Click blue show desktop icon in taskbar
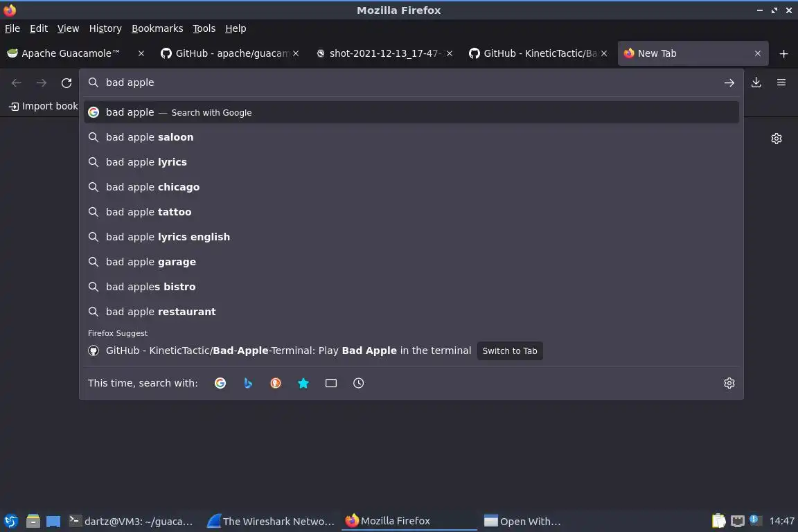The width and height of the screenshot is (798, 532). [x=53, y=522]
